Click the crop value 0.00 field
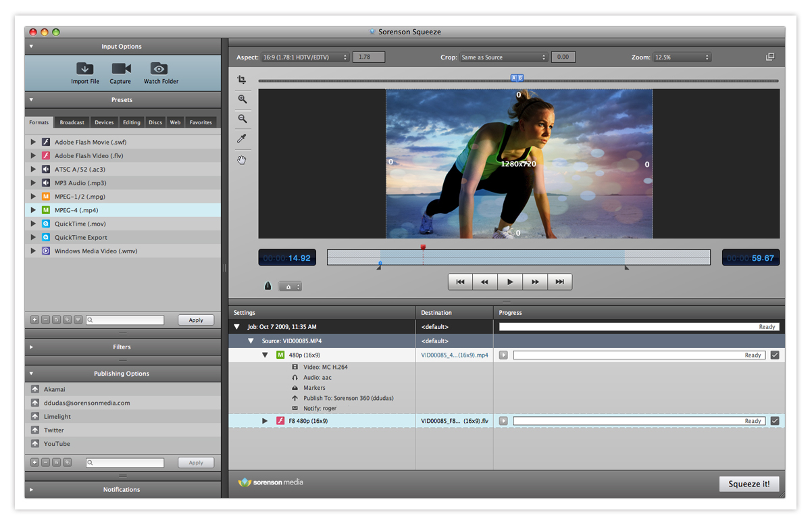This screenshot has width=812, height=525. point(563,57)
